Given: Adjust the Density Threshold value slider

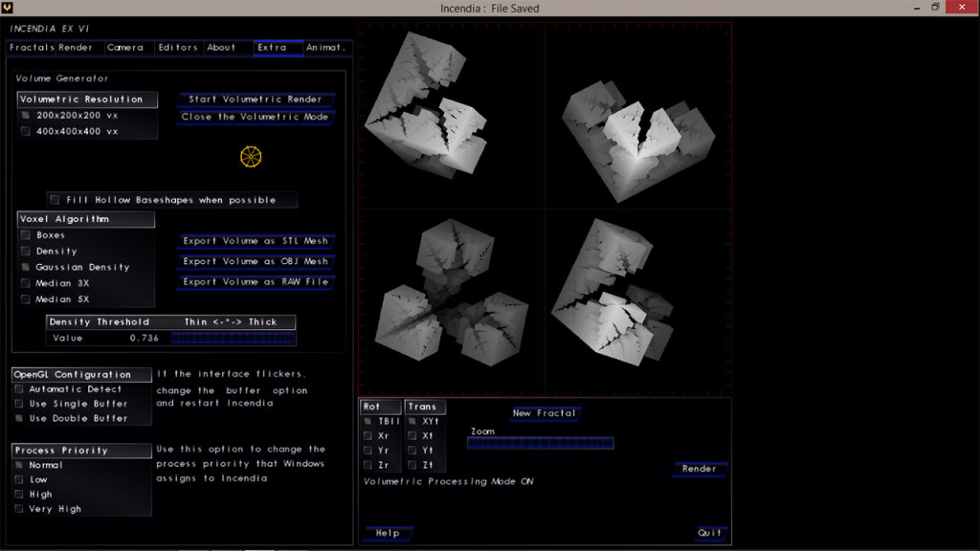Looking at the screenshot, I should coord(234,339).
